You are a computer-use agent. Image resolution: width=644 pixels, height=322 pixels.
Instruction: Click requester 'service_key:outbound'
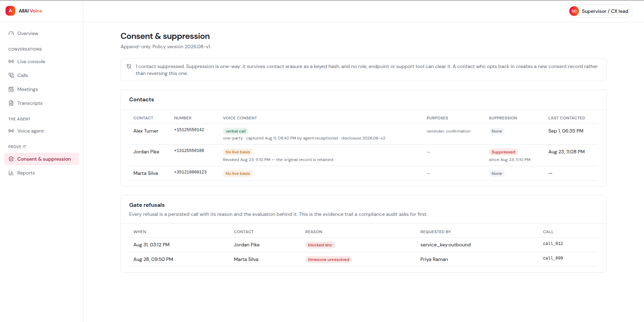tap(445, 245)
